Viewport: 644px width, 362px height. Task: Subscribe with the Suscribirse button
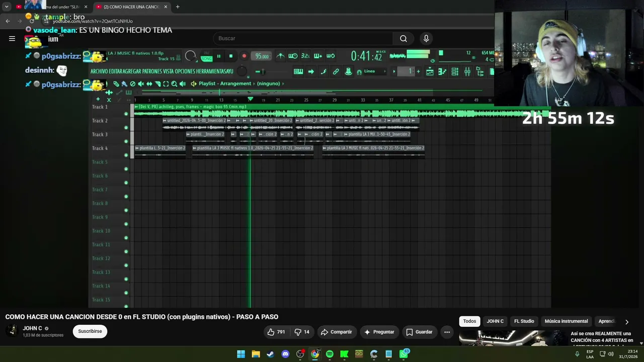pos(90,331)
